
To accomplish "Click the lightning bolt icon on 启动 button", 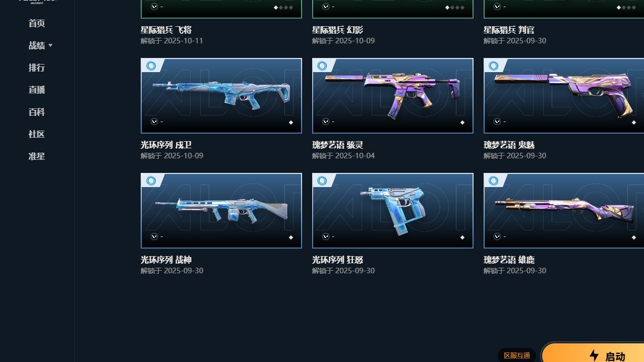I will (x=594, y=355).
